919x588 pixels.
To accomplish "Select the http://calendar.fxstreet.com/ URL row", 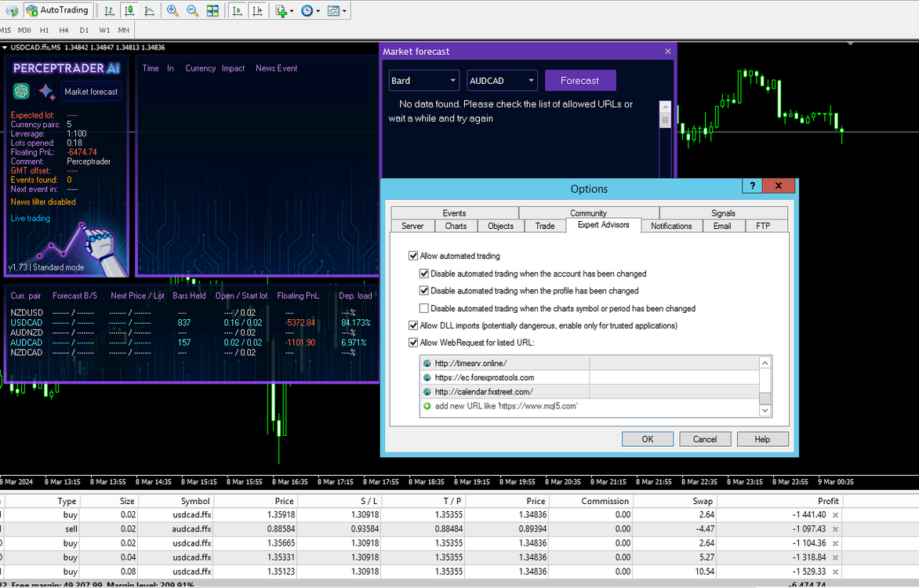I will pyautogui.click(x=590, y=392).
